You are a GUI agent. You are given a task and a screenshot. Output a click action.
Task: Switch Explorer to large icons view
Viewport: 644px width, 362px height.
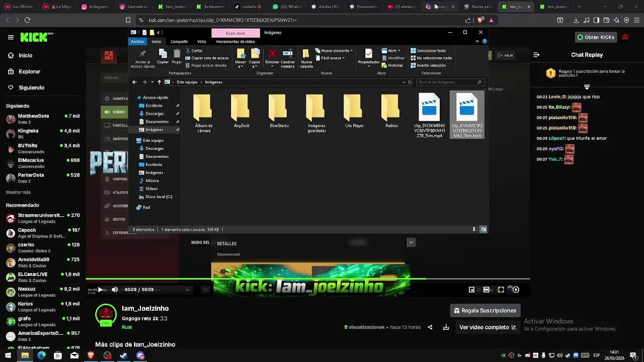coord(484,229)
